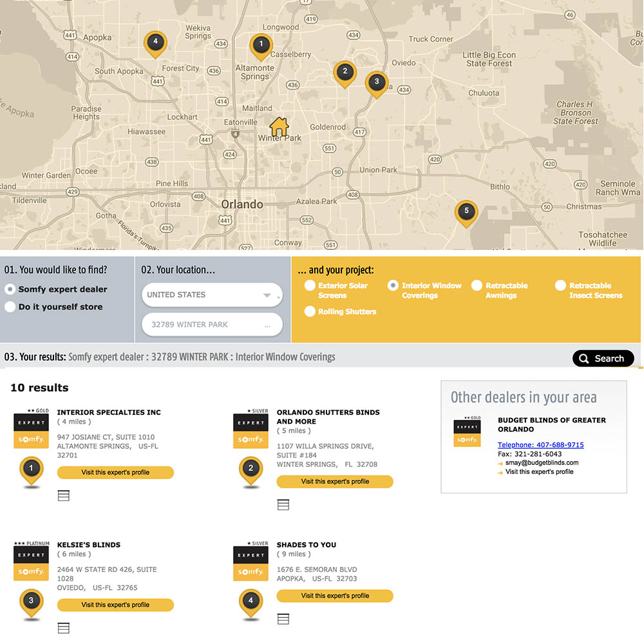Open the list icon under Kelsie's Blinds
Viewport: 644px width, 644px height.
pyautogui.click(x=64, y=628)
